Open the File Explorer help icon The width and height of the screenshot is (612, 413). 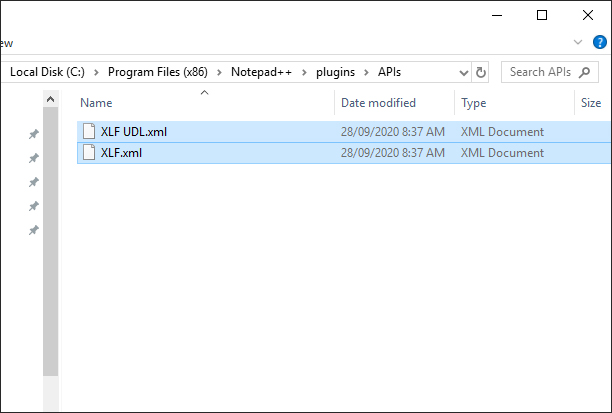600,42
